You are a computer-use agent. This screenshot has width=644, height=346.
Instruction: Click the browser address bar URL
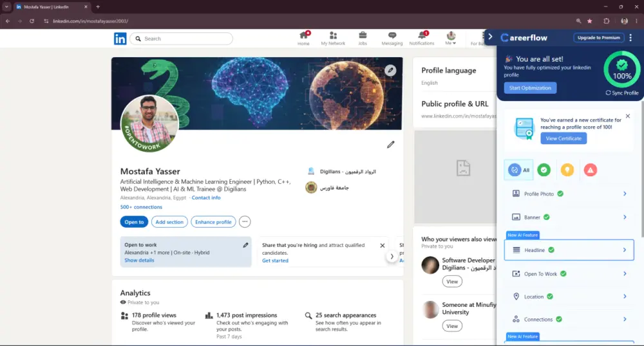[x=90, y=21]
